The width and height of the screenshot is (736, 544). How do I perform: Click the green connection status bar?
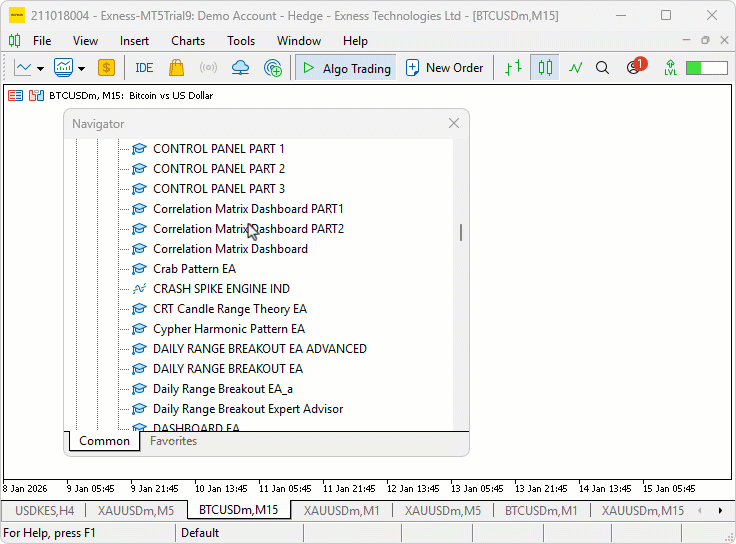[x=706, y=68]
